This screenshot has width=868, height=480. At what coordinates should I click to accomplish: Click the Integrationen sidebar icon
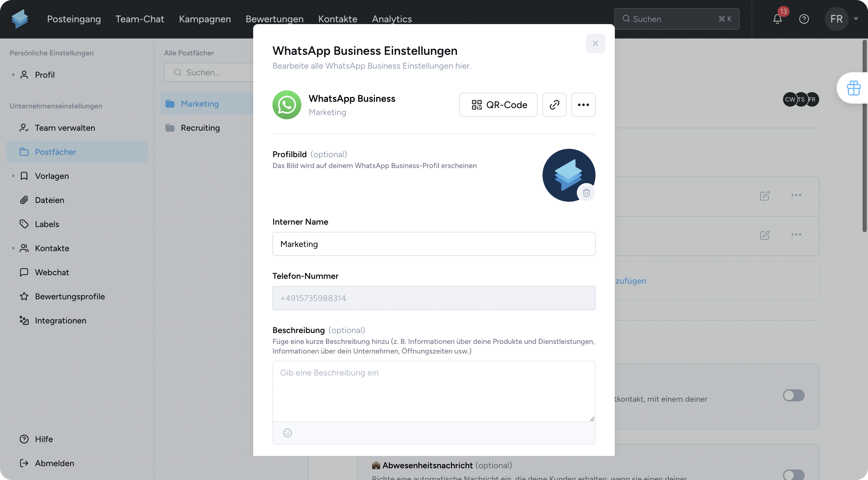click(24, 320)
